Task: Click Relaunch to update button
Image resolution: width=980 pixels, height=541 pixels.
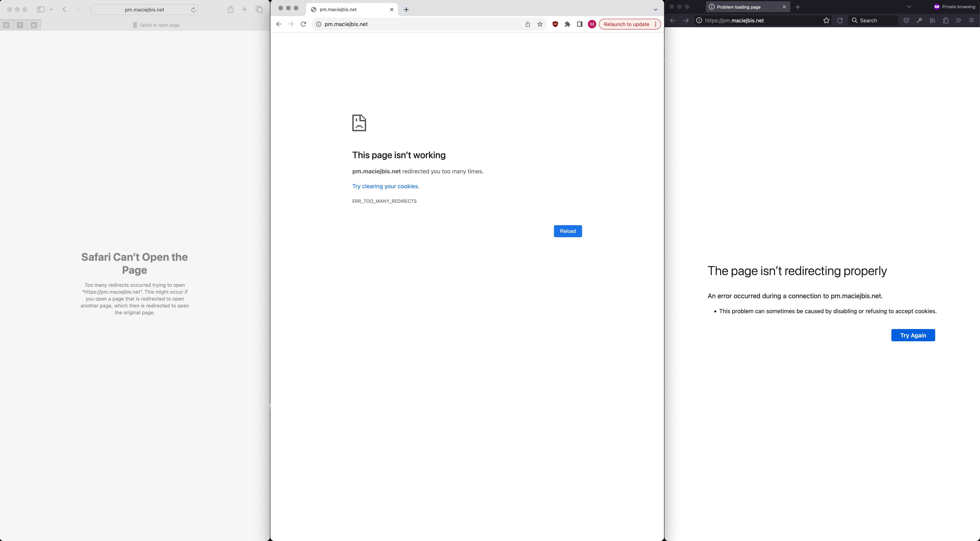Action: pos(626,24)
